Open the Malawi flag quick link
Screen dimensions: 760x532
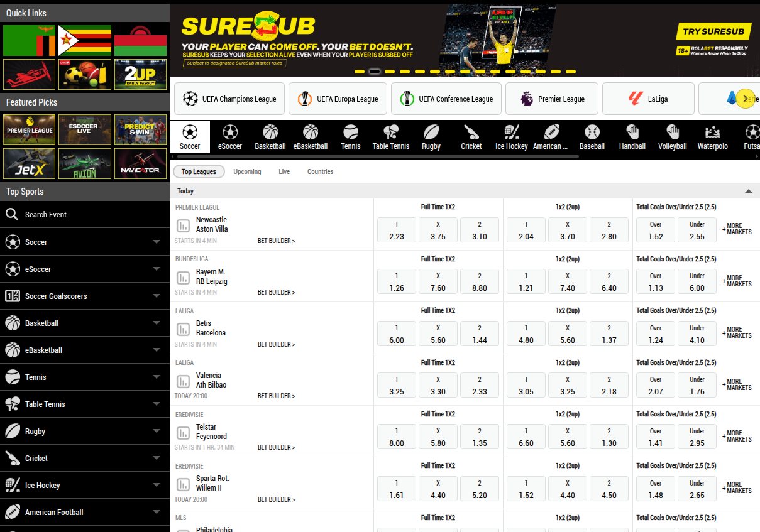(140, 41)
